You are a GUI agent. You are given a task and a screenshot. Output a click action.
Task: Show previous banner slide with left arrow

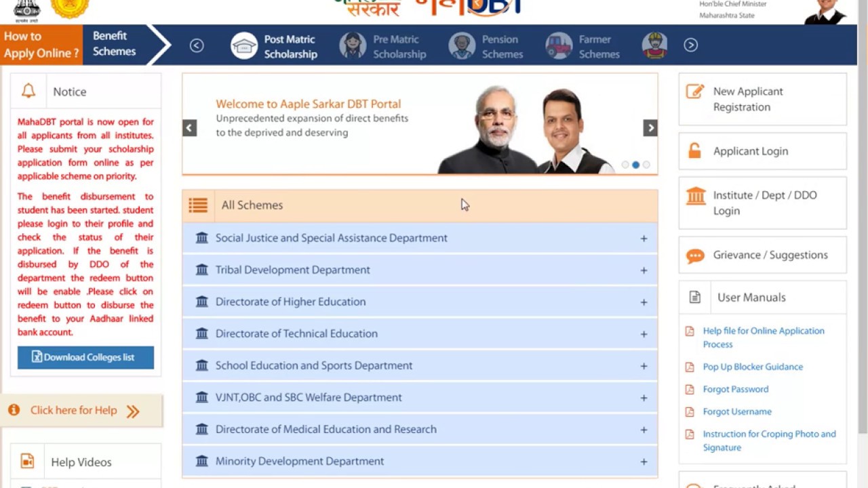(x=190, y=128)
